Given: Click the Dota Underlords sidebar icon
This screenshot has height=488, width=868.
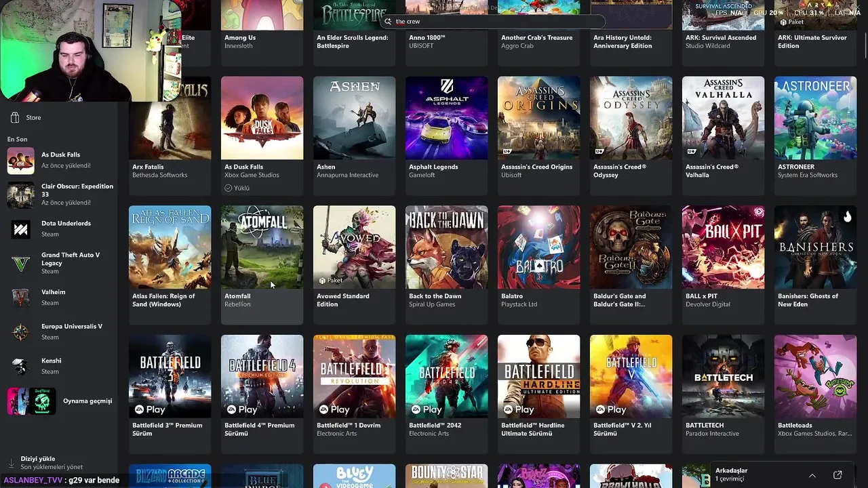Looking at the screenshot, I should (x=20, y=230).
